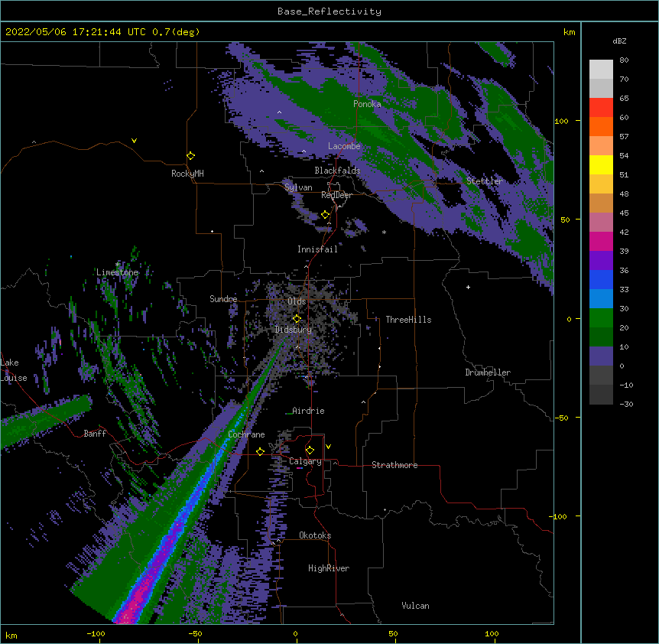The image size is (659, 644).
Task: Click the -100 tick label on the bottom axis
Action: (96, 633)
